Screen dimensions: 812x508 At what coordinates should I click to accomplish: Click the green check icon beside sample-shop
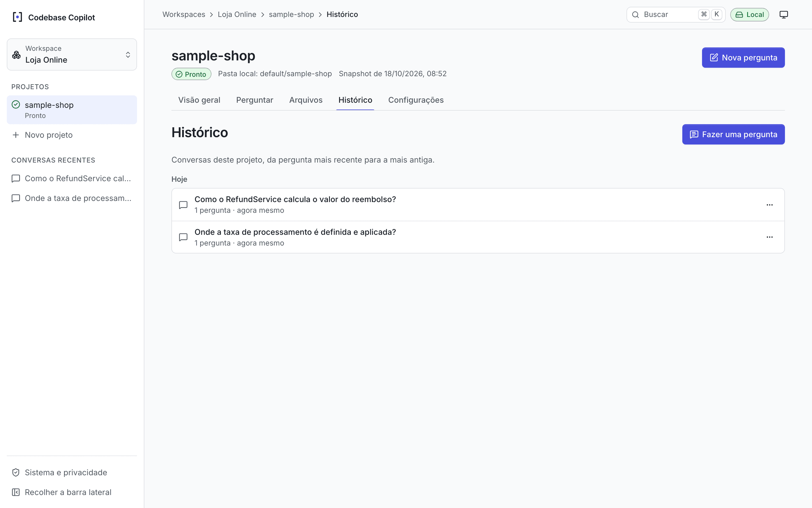tap(16, 104)
